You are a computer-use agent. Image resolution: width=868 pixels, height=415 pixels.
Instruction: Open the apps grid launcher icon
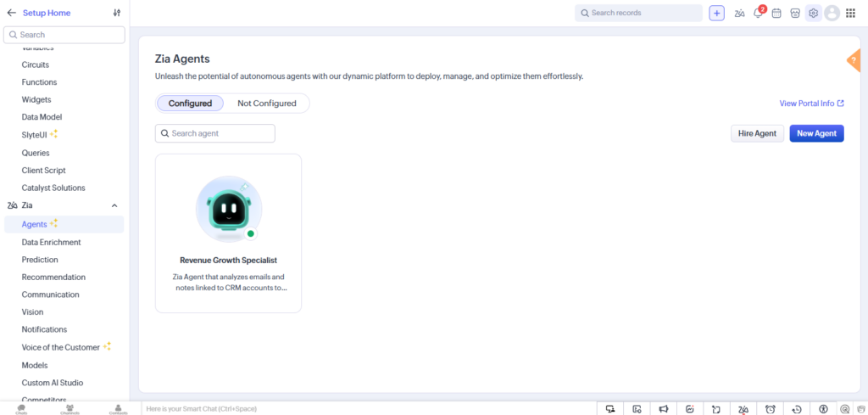coord(851,14)
